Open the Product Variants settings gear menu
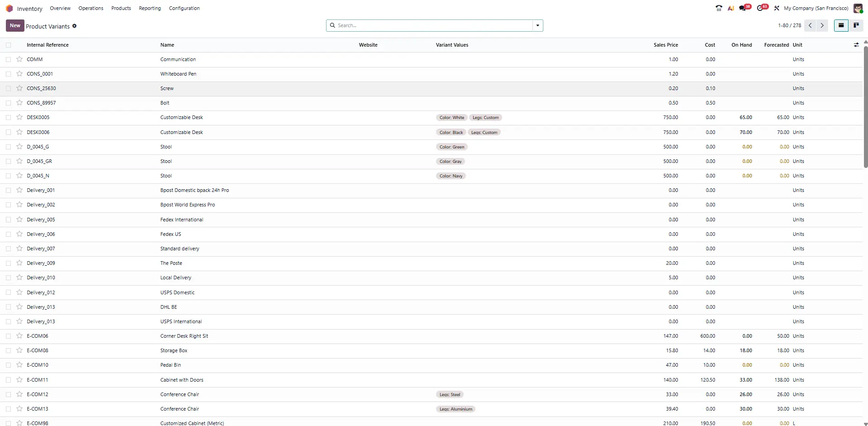The width and height of the screenshot is (868, 426). coord(74,26)
